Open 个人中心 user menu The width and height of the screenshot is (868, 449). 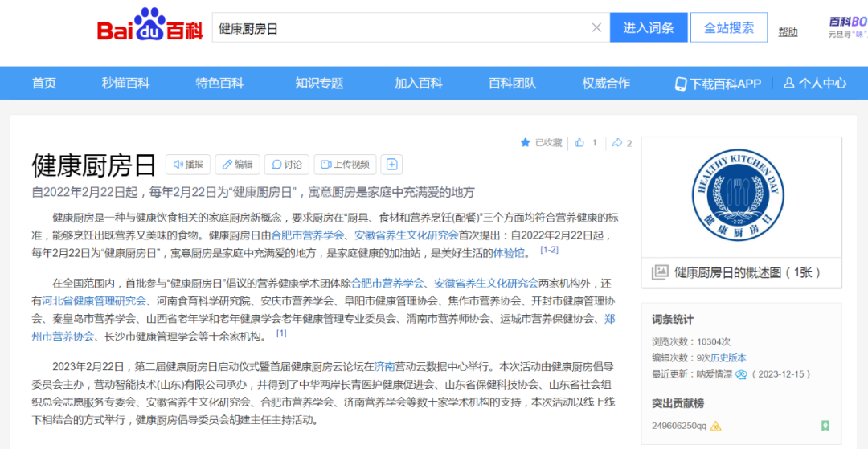pos(816,83)
